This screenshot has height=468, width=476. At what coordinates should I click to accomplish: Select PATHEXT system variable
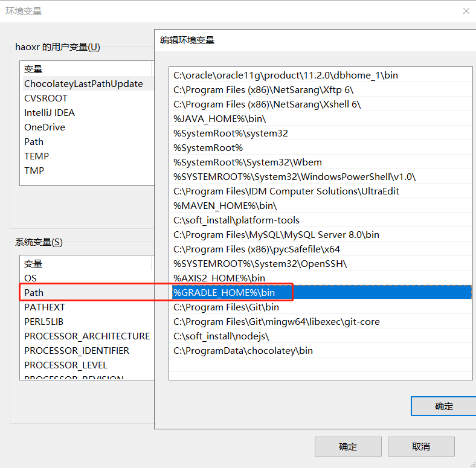(87, 307)
